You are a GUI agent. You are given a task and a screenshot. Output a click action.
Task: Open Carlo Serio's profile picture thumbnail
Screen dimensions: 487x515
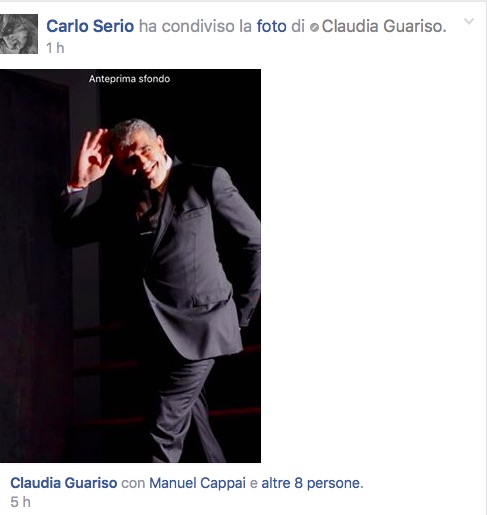(19, 34)
